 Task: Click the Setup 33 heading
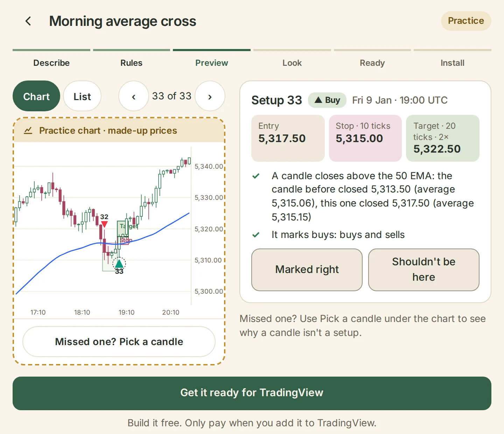(276, 100)
